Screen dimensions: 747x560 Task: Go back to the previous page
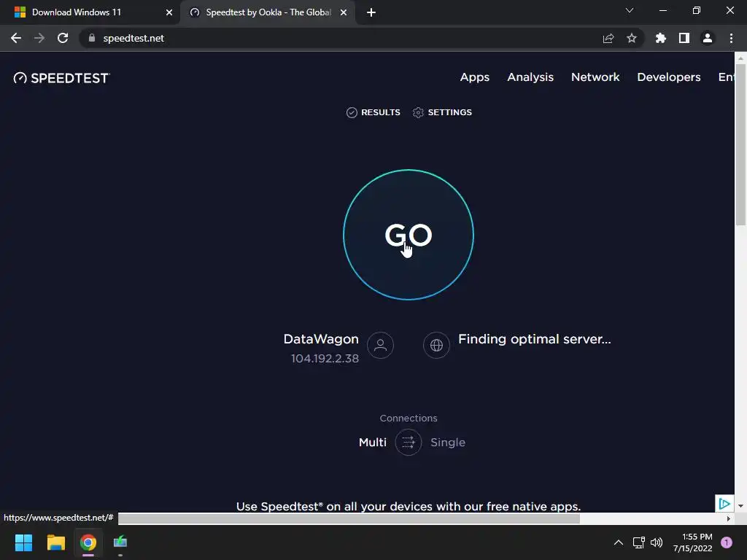[x=16, y=38]
